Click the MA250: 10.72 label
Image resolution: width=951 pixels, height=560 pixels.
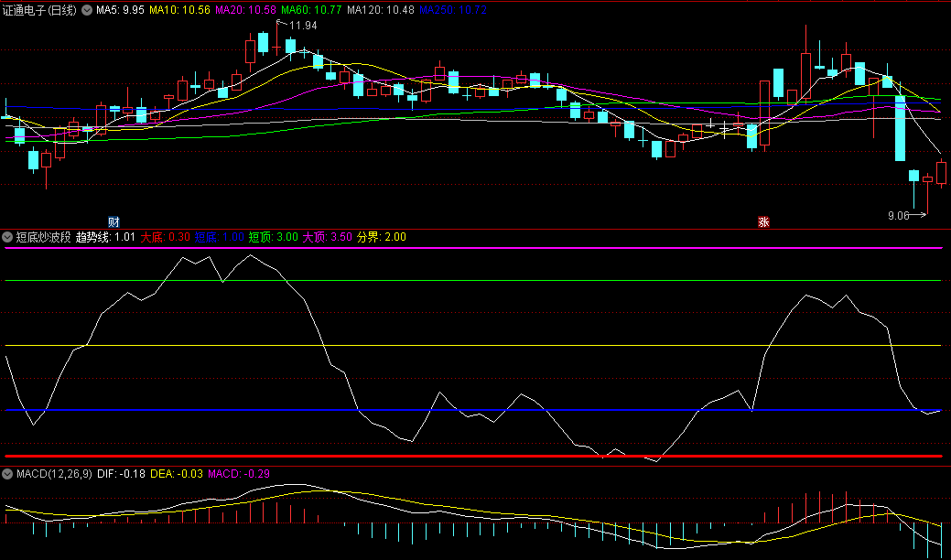click(453, 10)
